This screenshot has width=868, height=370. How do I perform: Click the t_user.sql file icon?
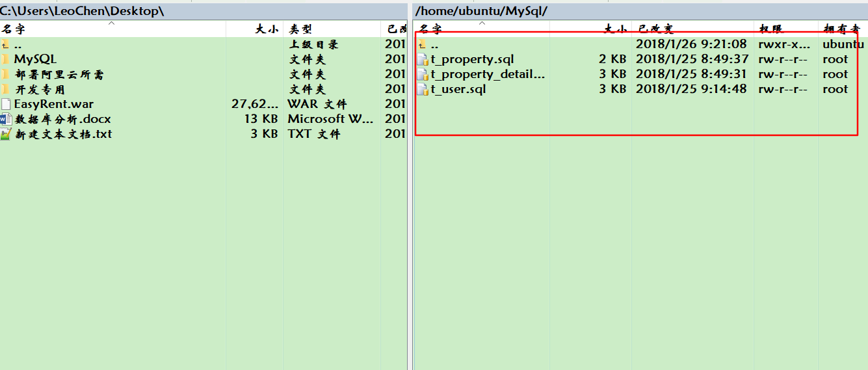[423, 89]
